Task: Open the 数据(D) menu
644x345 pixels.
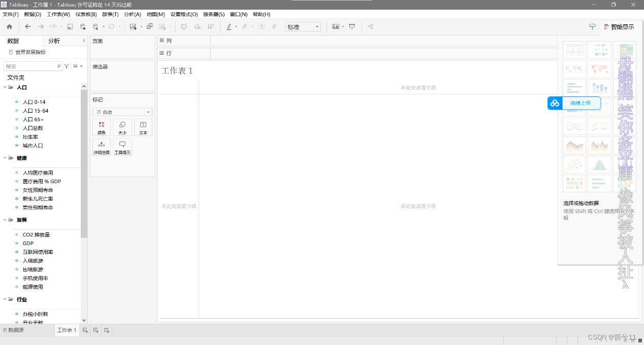Action: 33,14
